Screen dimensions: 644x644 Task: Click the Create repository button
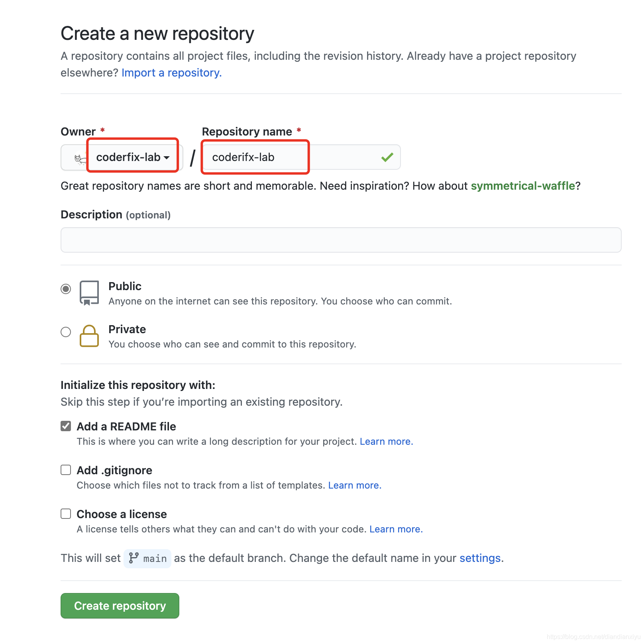[x=120, y=606]
